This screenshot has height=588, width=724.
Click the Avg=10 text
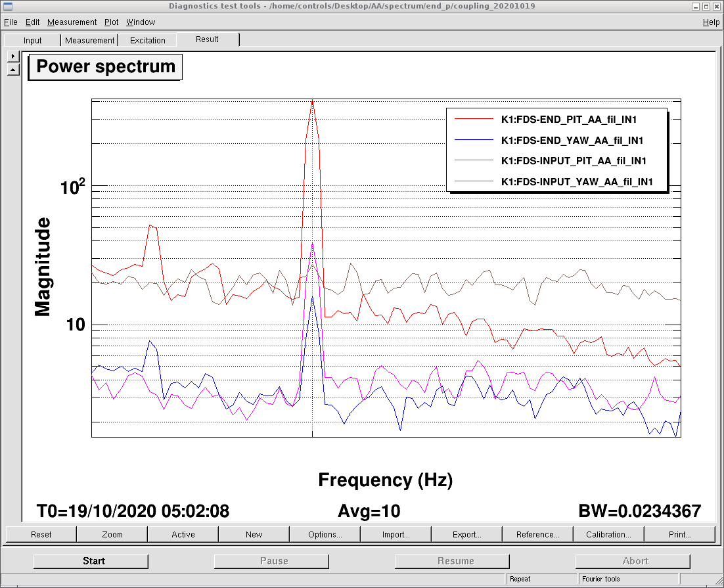click(369, 511)
